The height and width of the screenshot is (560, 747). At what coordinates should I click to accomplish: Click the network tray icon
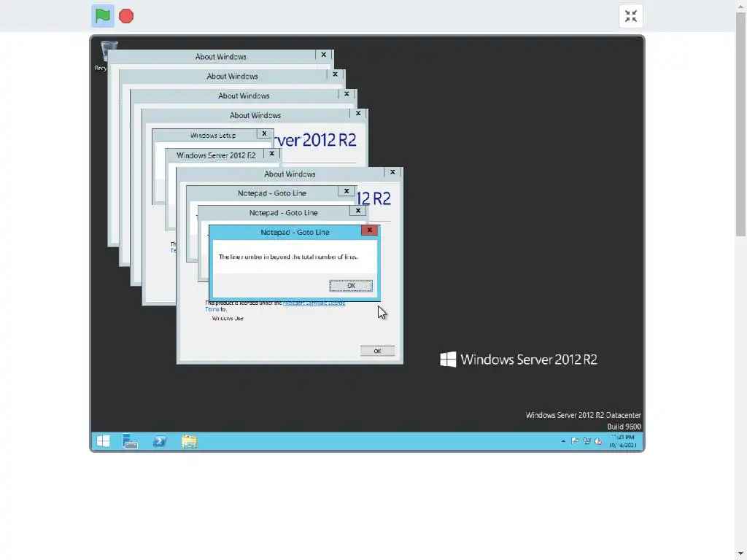tap(587, 441)
